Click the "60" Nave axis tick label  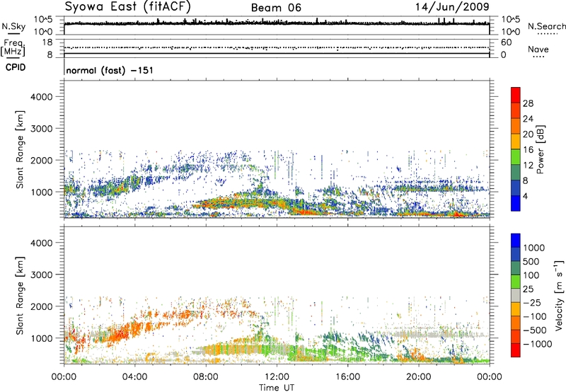pos(506,42)
